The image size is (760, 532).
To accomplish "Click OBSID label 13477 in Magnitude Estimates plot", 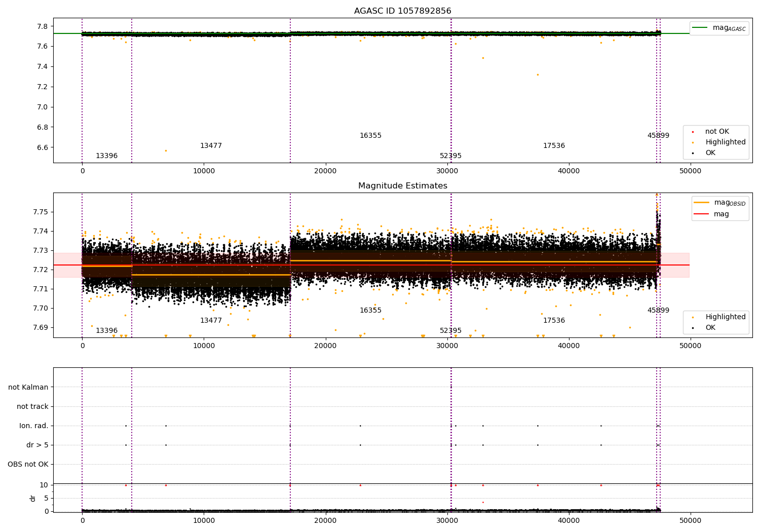I will click(211, 321).
